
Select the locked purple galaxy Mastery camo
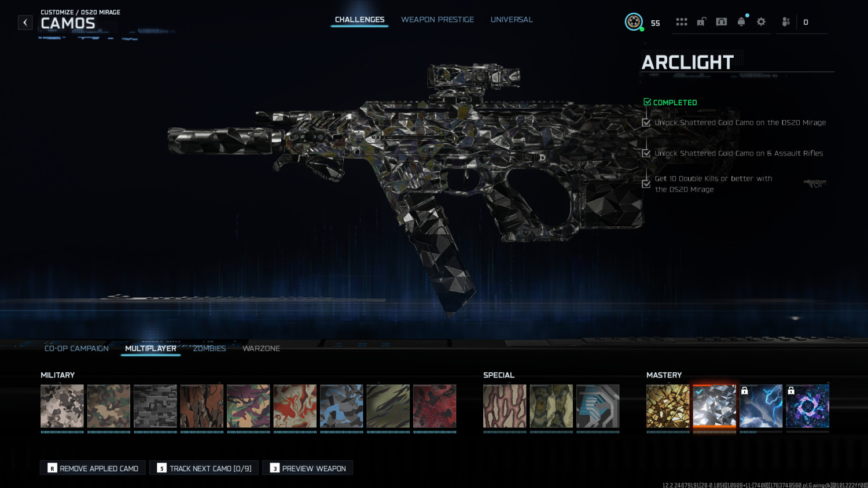click(x=808, y=406)
